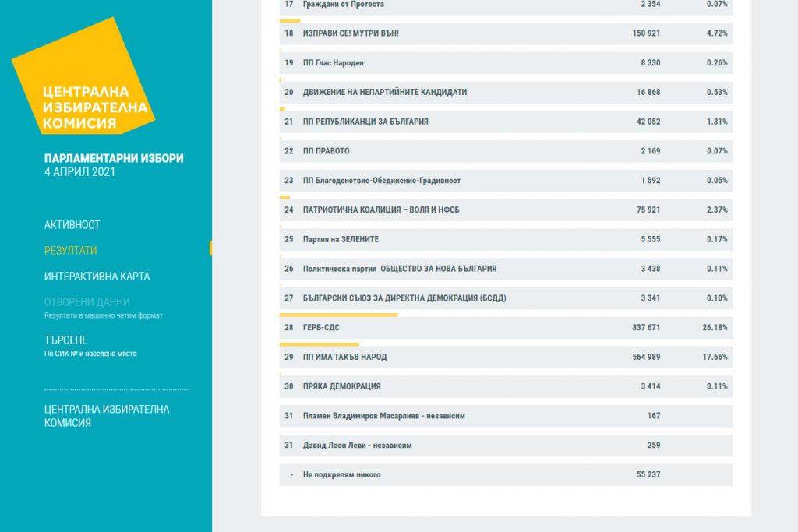Click the ПП ИМА ТАКЪВ НАРОД row
The height and width of the screenshot is (532, 798).
(505, 357)
